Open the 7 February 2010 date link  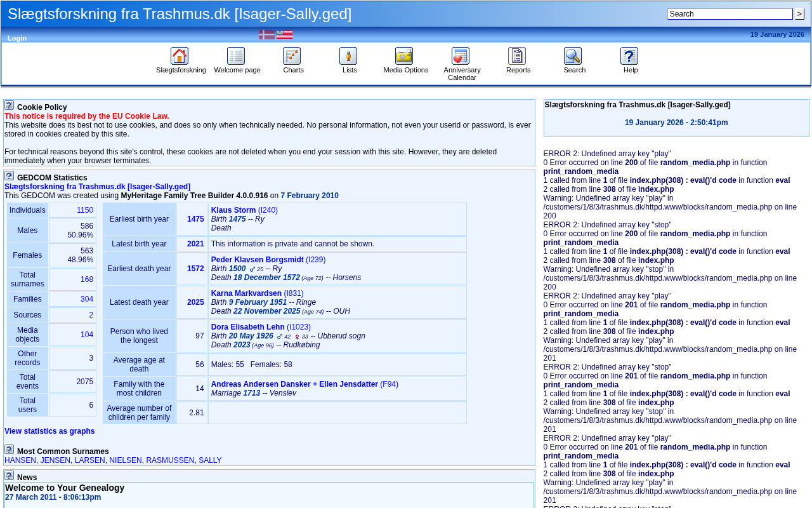pyautogui.click(x=310, y=196)
